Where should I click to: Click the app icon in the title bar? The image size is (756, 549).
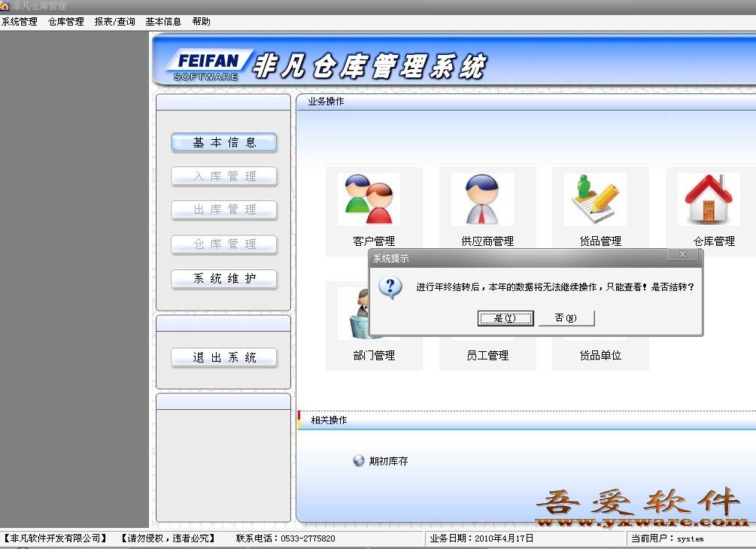(5, 6)
